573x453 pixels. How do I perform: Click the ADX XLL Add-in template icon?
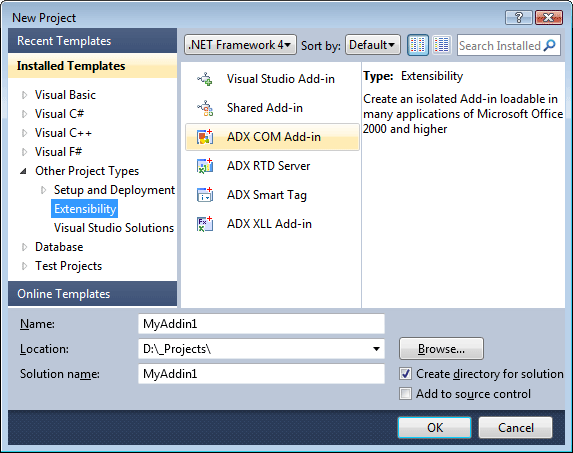point(205,224)
